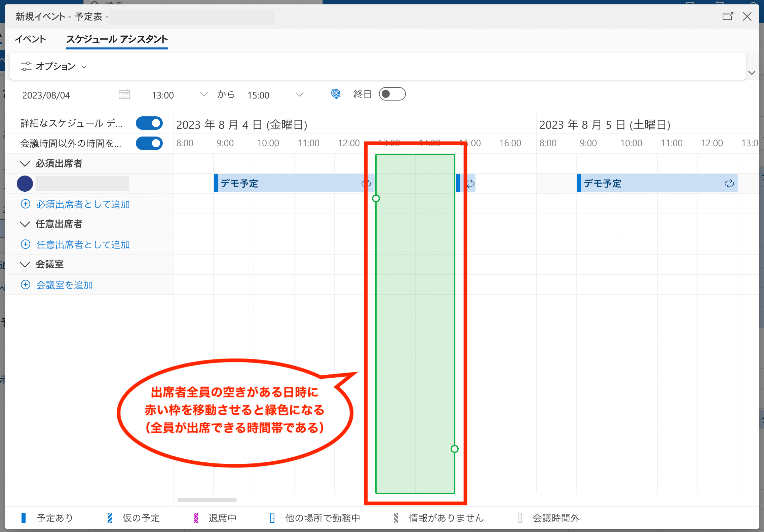The image size is (764, 532).
Task: Open the date picker calendar icon
Action: (124, 94)
